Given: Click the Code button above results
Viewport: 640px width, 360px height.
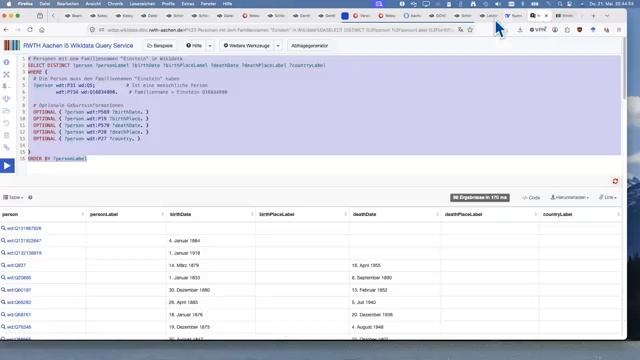Looking at the screenshot, I should click(x=531, y=198).
